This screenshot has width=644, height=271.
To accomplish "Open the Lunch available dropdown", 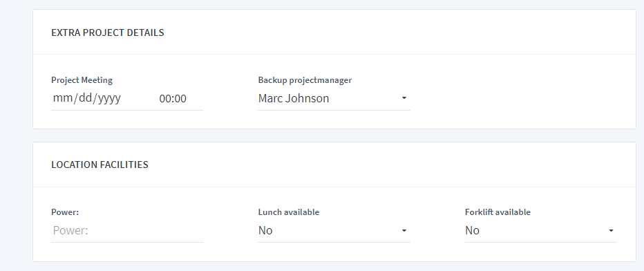I will click(334, 231).
